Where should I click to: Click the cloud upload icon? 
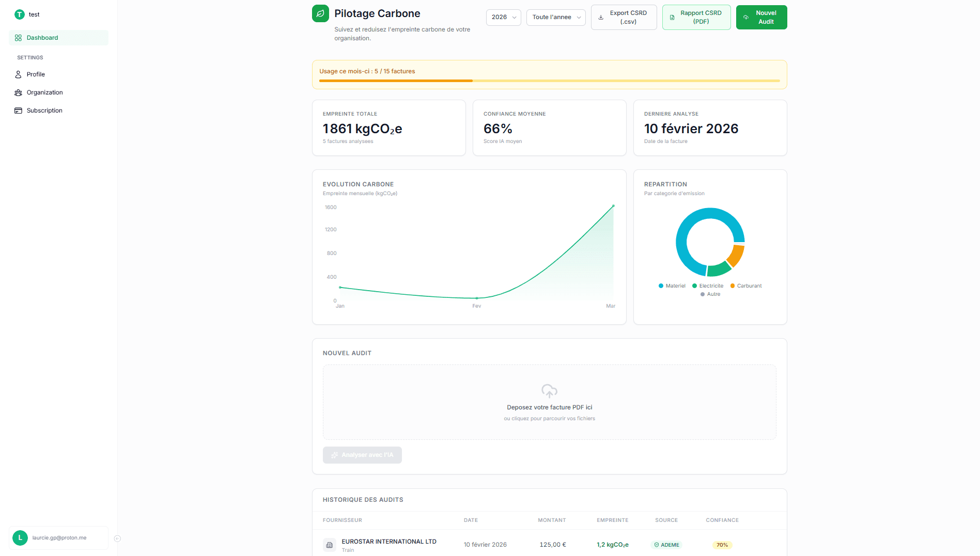(549, 391)
